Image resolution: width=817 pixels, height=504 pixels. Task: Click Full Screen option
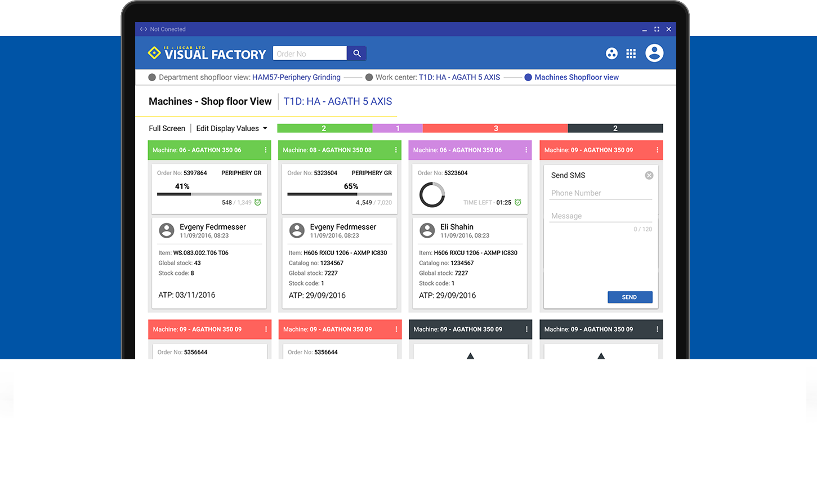[167, 128]
